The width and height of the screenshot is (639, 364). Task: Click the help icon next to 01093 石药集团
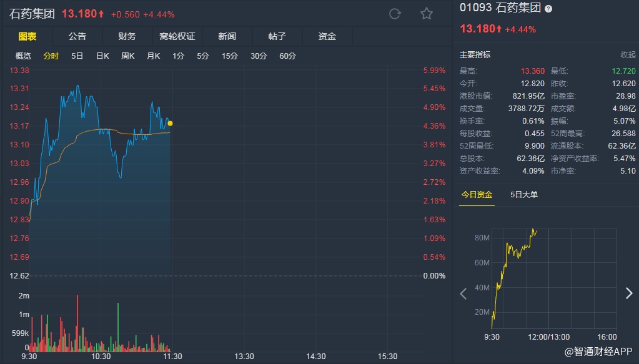point(548,9)
